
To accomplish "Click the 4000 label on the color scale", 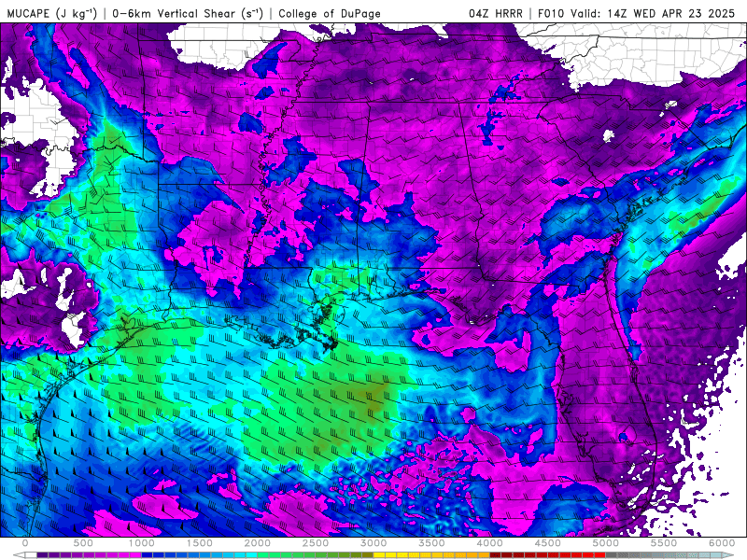I will [489, 543].
